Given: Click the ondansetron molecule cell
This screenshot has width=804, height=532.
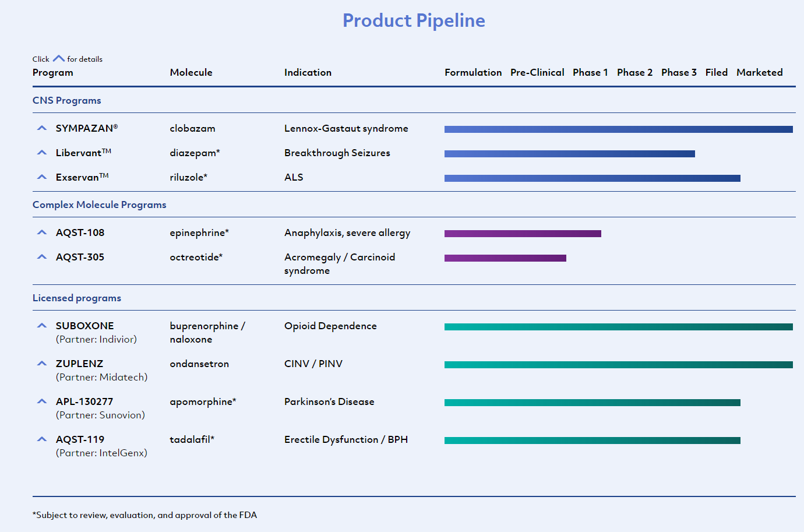Looking at the screenshot, I should pos(199,364).
